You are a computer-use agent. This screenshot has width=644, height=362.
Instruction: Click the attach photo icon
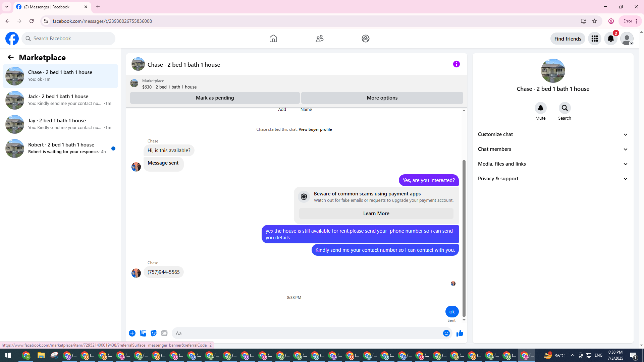click(x=143, y=333)
